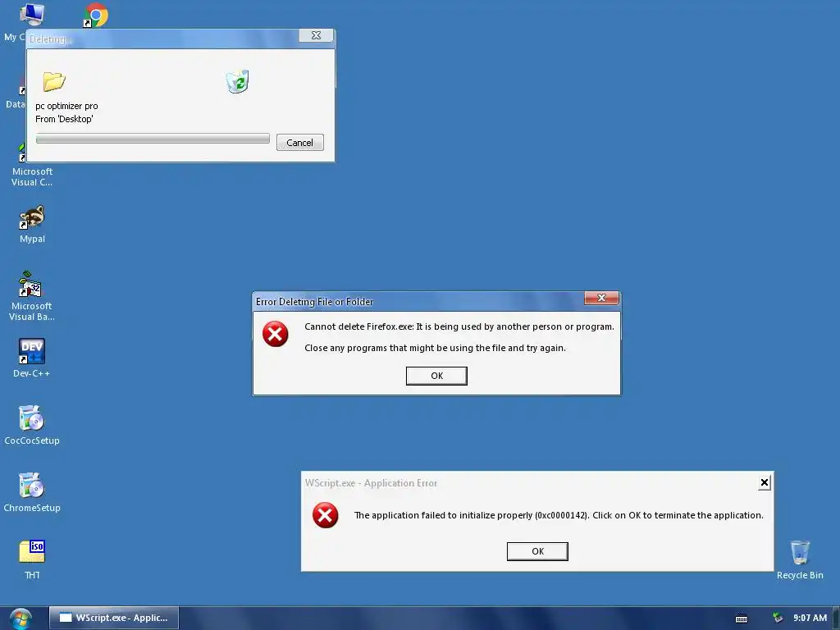Viewport: 840px width, 630px height.
Task: Click the 9:07 AM taskbar clock
Action: 810,618
